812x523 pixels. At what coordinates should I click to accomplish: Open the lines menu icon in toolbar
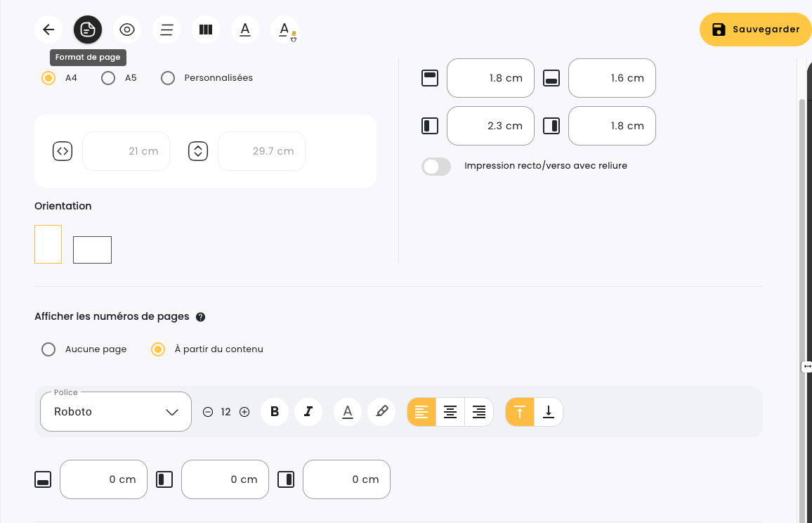pos(166,30)
